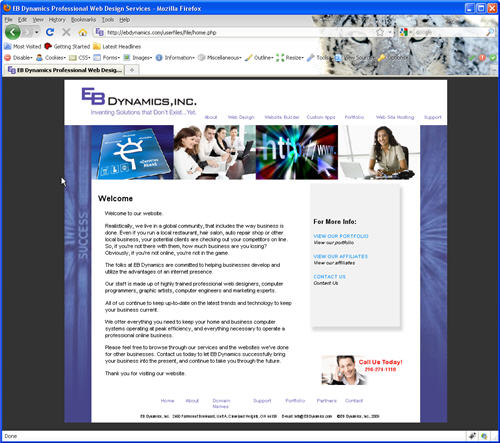The height and width of the screenshot is (443, 500).
Task: Open the Images dropdown
Action: (x=138, y=58)
